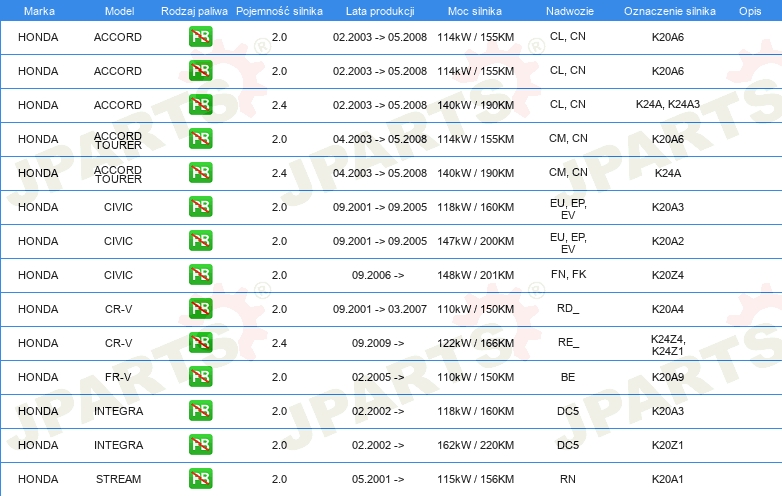This screenshot has height=496, width=782.
Task: Click power value '147kW / 200KM'
Action: [475, 241]
